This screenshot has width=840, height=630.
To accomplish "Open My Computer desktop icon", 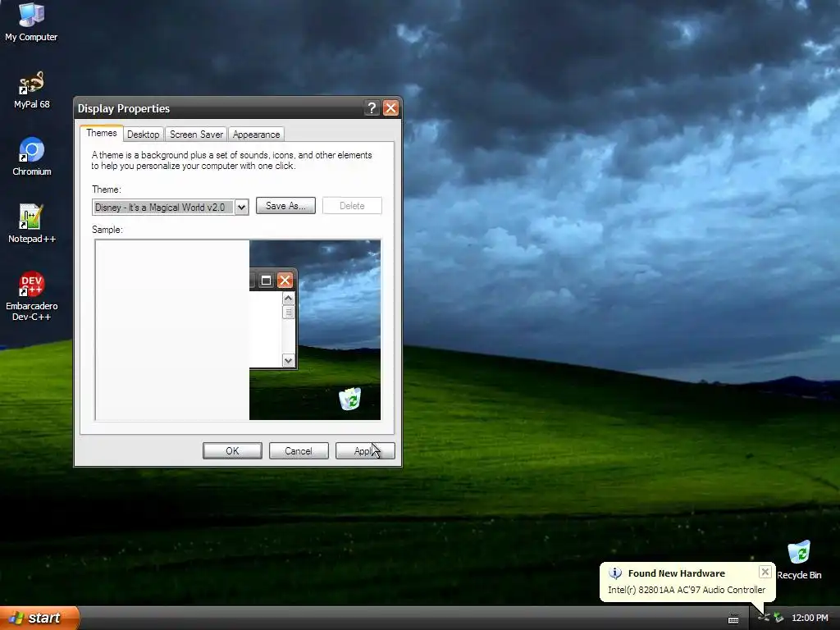I will click(x=31, y=22).
